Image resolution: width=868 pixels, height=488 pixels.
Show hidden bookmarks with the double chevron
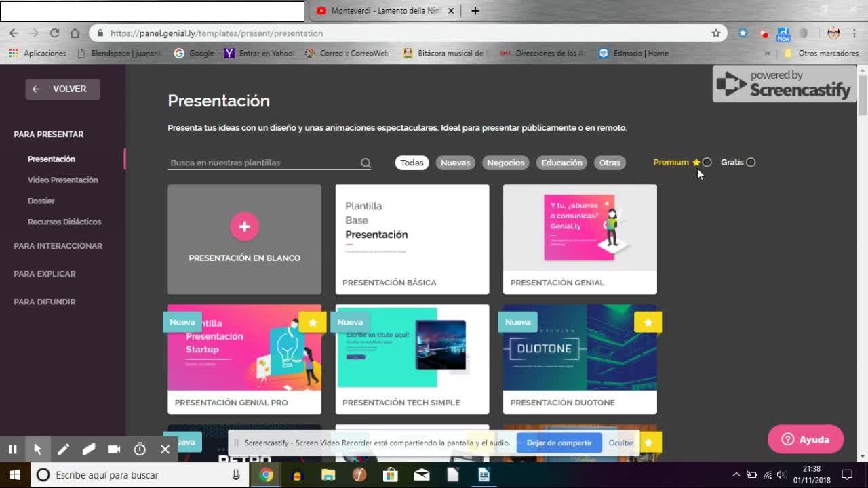pos(768,53)
